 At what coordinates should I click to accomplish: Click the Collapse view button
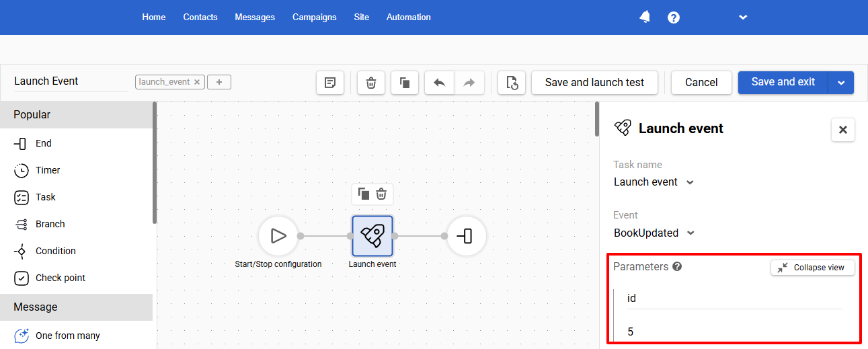(812, 267)
